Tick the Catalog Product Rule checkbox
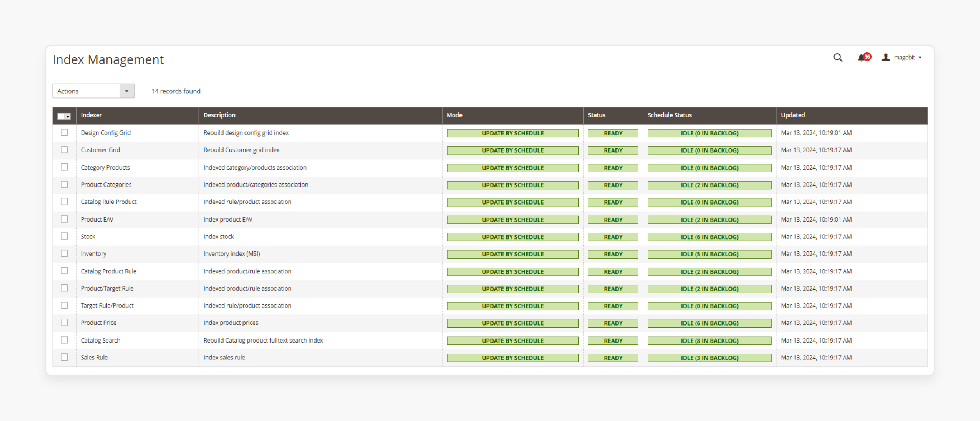 click(x=64, y=271)
